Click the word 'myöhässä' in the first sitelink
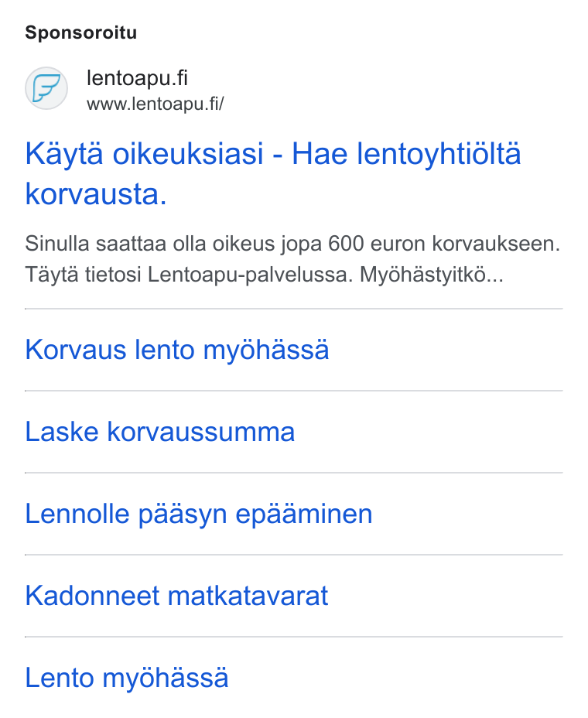The image size is (588, 718). click(266, 350)
